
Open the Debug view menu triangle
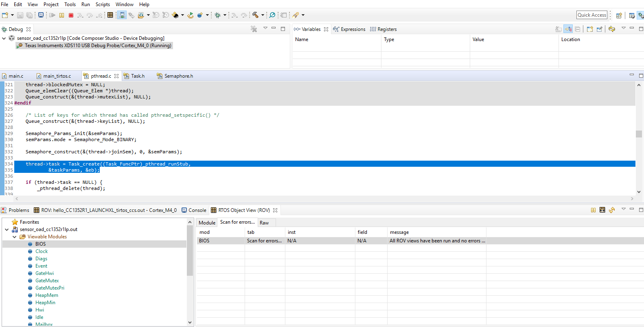[x=265, y=28]
